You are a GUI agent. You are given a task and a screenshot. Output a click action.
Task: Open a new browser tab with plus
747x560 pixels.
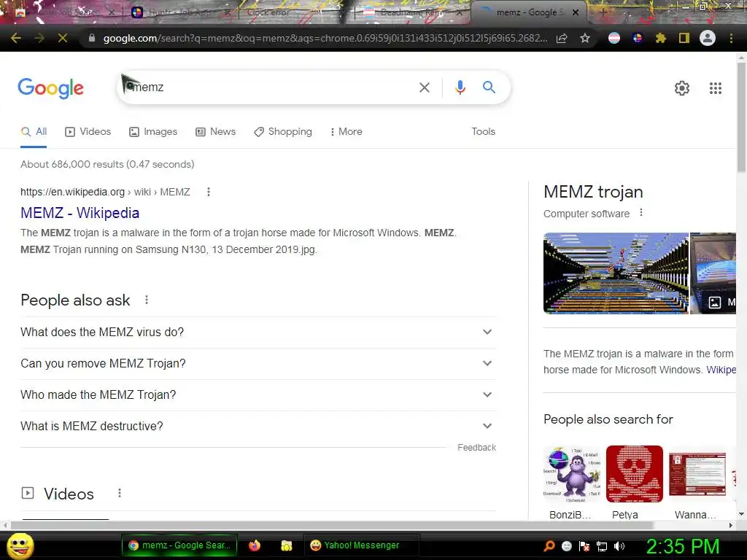(x=602, y=13)
